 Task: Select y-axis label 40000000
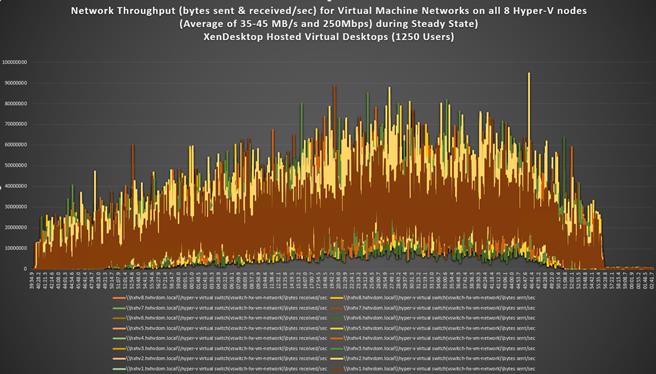click(x=16, y=186)
